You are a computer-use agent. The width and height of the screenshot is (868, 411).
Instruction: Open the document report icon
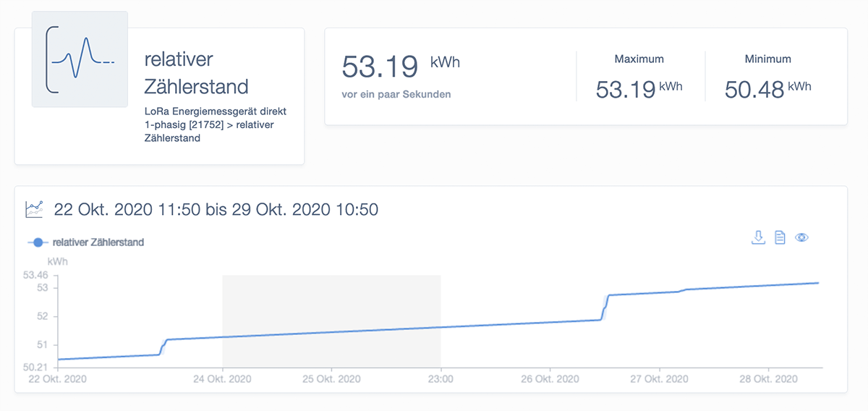click(780, 237)
